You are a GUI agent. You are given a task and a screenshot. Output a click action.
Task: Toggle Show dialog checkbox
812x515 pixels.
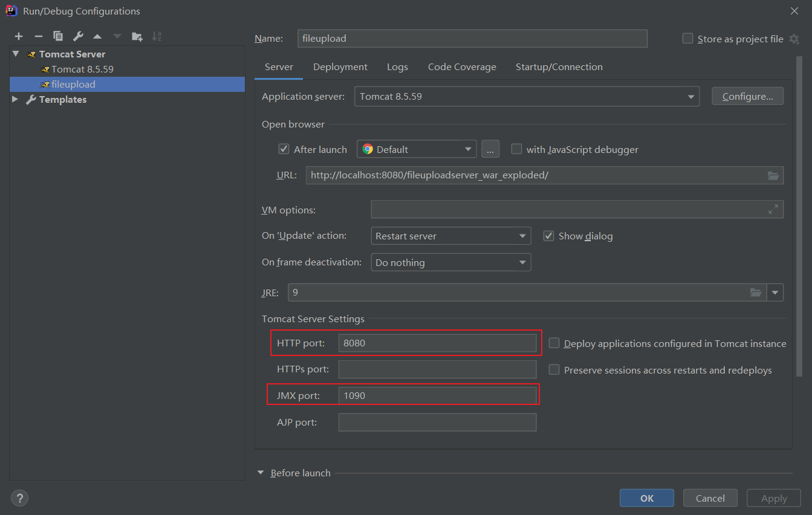pos(548,236)
